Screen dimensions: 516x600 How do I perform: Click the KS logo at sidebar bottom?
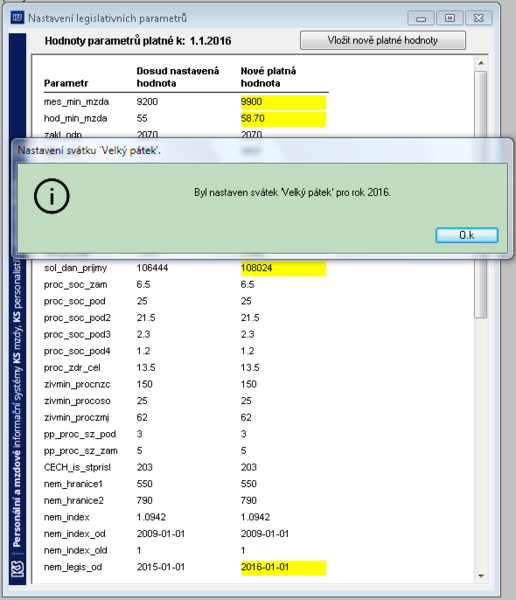pos(17,569)
